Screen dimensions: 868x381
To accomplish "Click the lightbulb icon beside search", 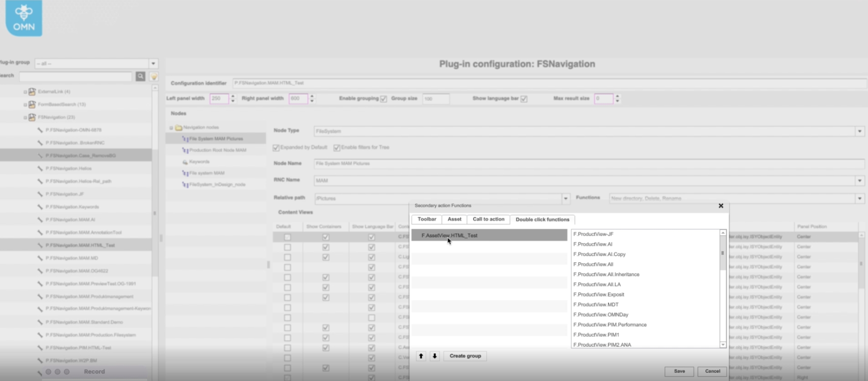I will pyautogui.click(x=154, y=76).
